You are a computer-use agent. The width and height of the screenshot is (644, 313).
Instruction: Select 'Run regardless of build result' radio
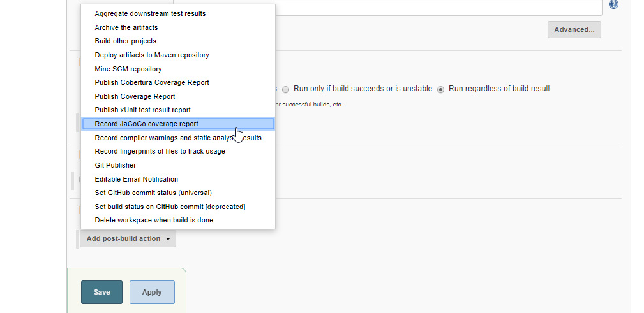click(x=440, y=89)
